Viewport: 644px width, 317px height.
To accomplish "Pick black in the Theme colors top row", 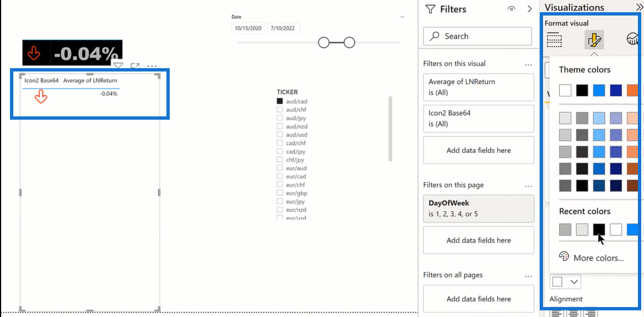I will (x=582, y=90).
